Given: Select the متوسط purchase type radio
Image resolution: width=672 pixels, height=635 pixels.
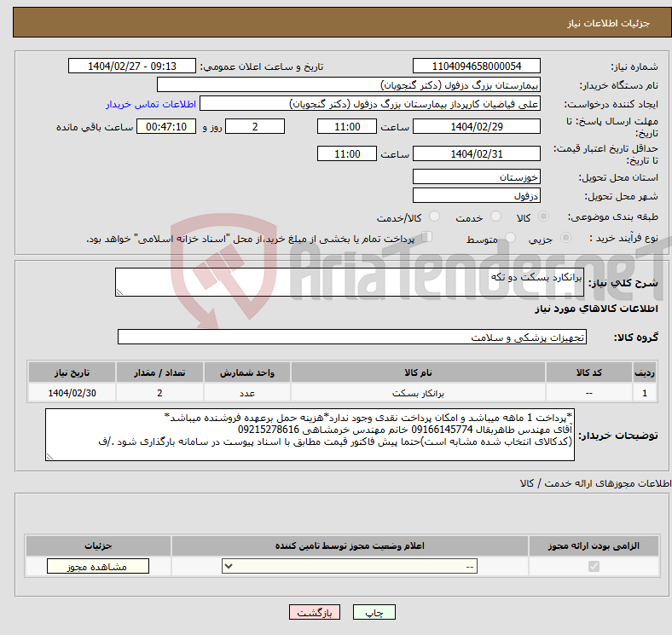Looking at the screenshot, I should 511,238.
